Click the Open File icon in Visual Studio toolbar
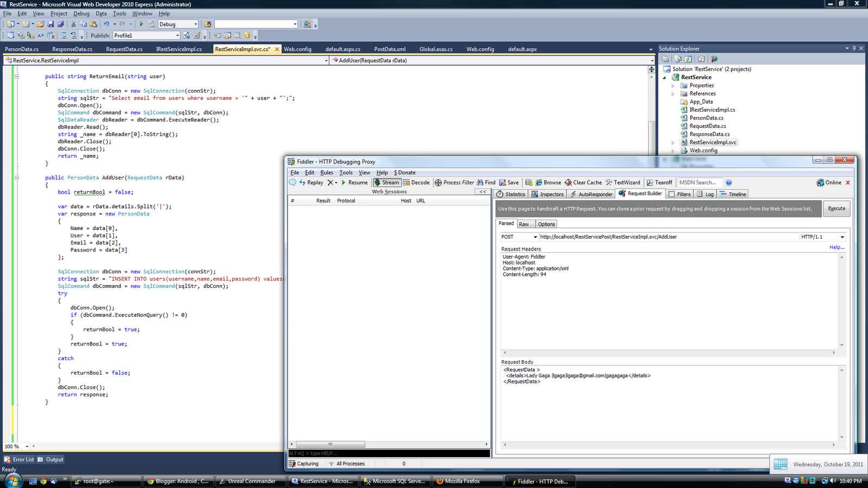This screenshot has height=488, width=868. (41, 24)
